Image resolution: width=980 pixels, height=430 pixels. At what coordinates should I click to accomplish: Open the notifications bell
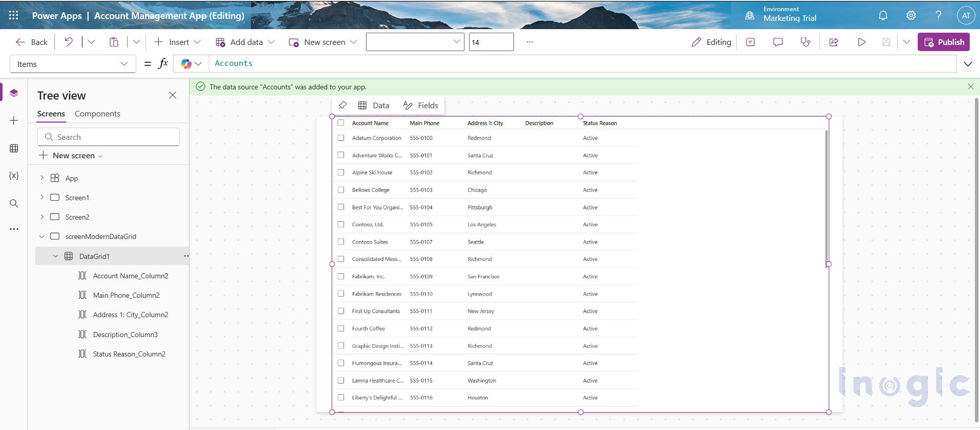coord(883,16)
